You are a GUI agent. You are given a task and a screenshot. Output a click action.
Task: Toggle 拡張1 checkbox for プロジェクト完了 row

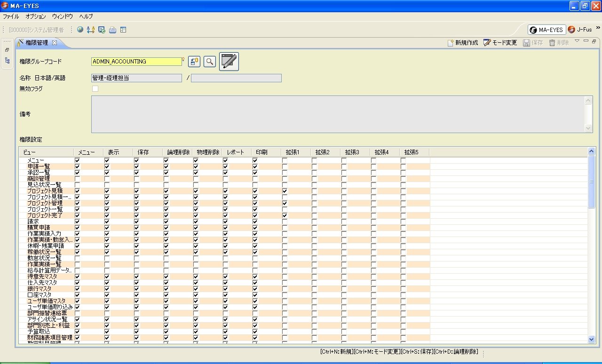click(285, 215)
